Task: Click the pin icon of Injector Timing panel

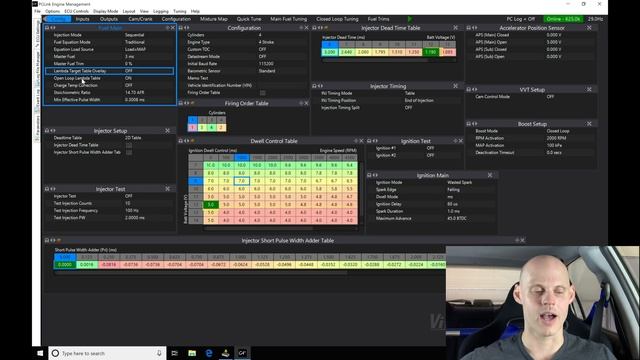Action: click(x=314, y=86)
